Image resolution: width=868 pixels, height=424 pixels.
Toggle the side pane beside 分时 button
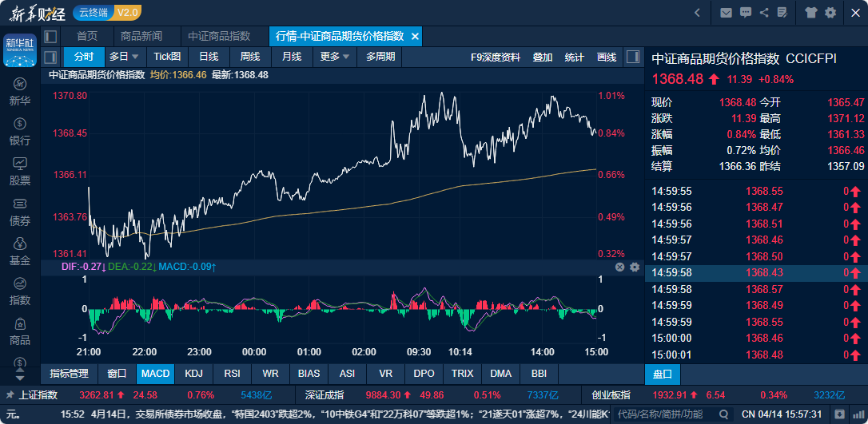pos(51,57)
